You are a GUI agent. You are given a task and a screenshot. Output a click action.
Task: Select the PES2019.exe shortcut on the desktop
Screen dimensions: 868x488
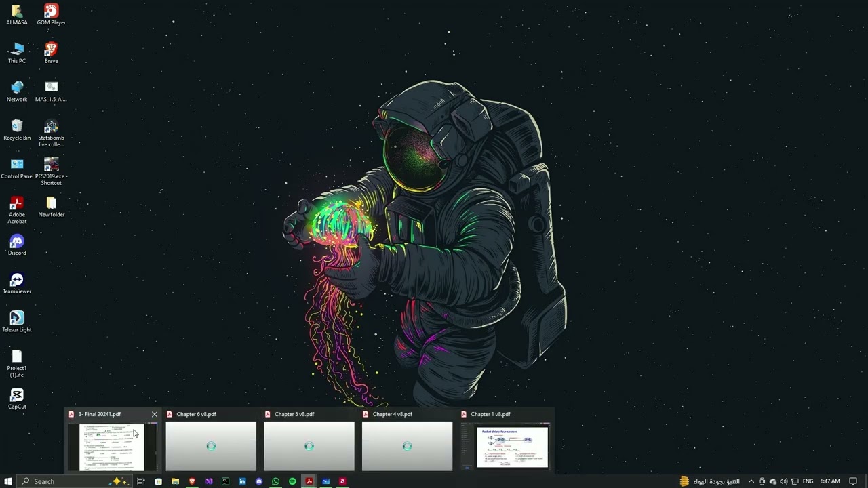pos(51,172)
